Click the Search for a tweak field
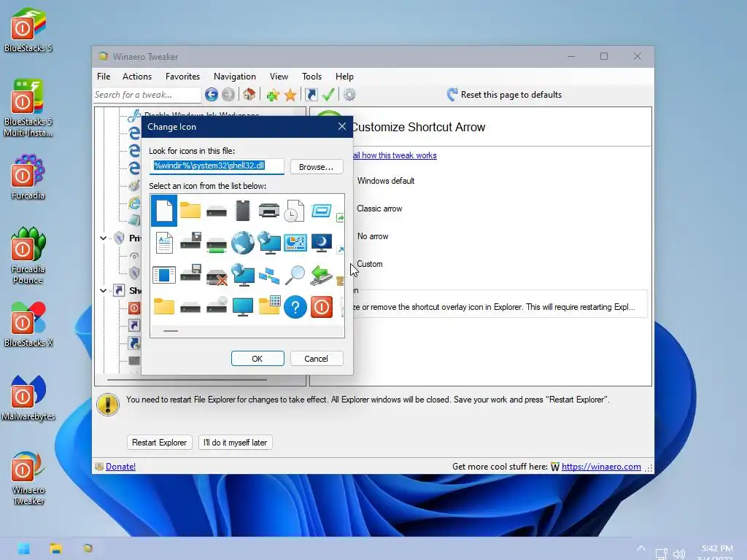 tap(147, 95)
